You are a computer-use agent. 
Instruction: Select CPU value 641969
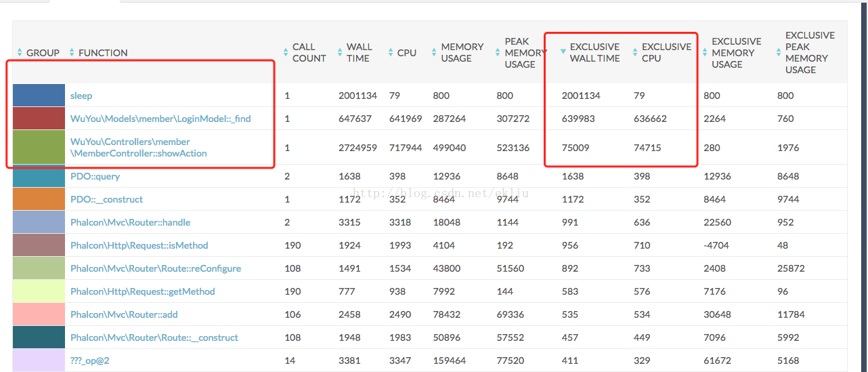click(406, 119)
